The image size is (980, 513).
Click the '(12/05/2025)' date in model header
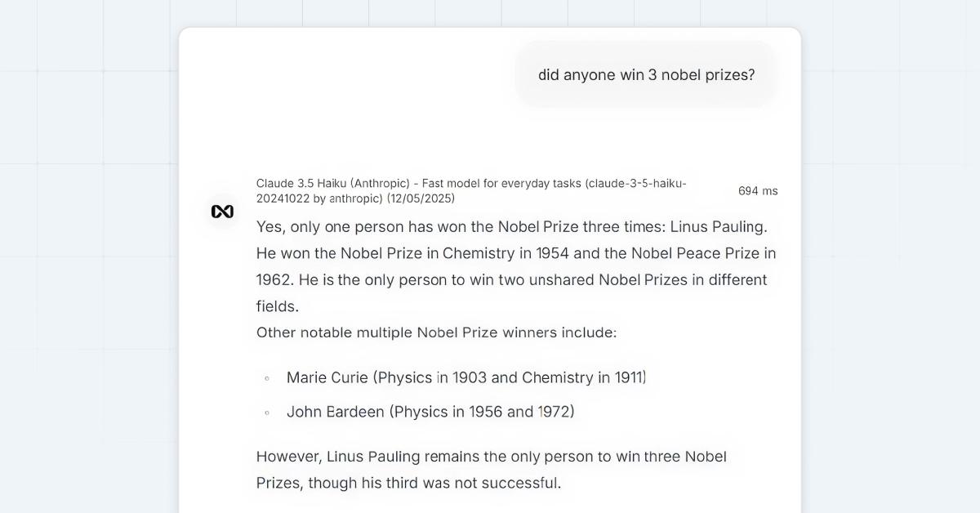(421, 199)
